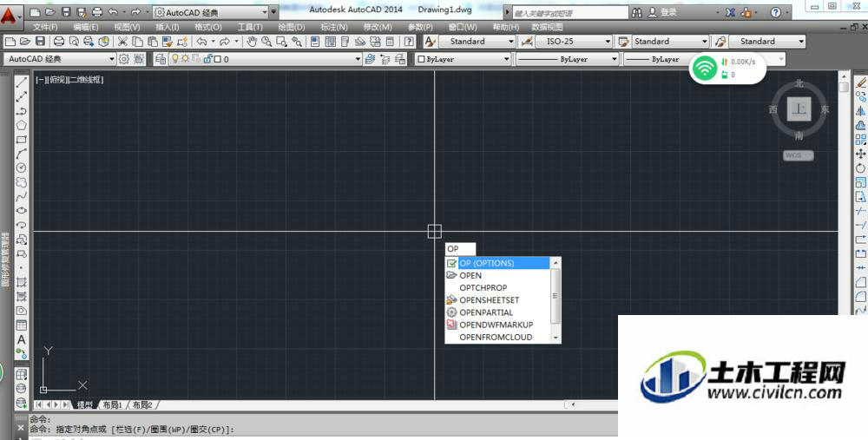Image resolution: width=868 pixels, height=440 pixels.
Task: Activate the Pan hand tool
Action: tap(252, 42)
